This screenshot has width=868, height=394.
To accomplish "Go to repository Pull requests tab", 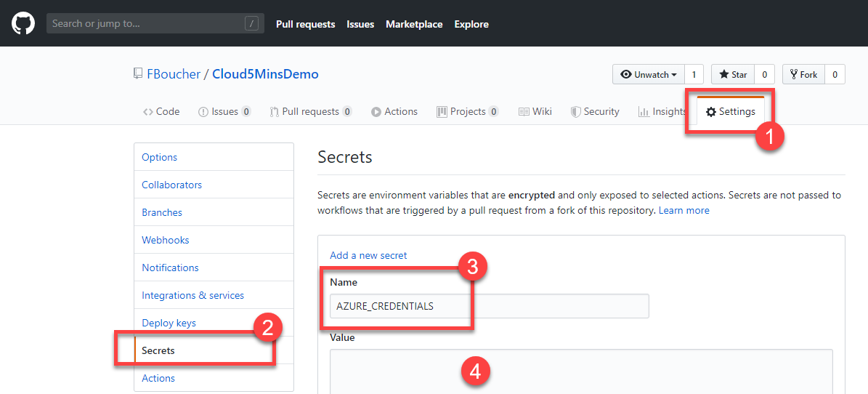I will 310,111.
